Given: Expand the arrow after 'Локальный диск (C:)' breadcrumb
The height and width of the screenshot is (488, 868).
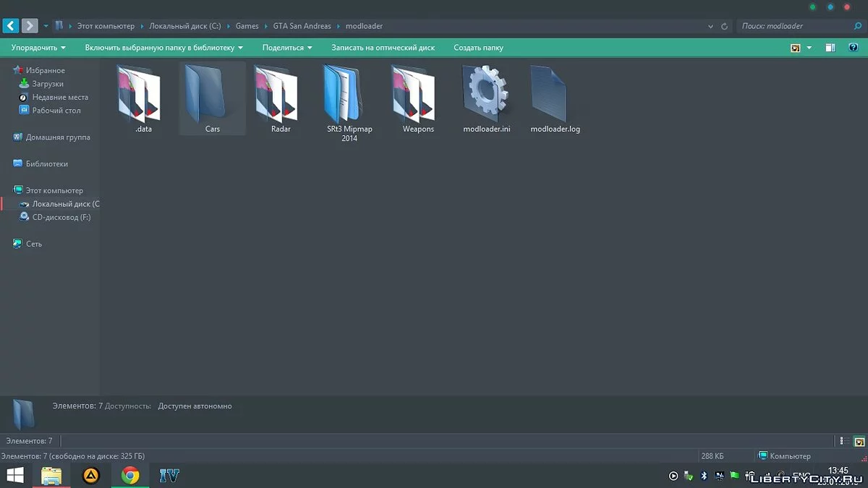Looking at the screenshot, I should click(x=229, y=26).
